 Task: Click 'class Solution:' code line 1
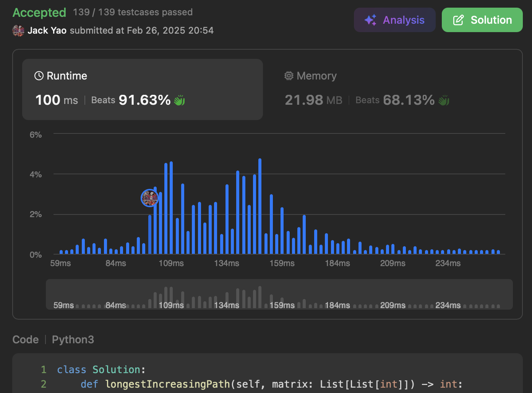point(101,370)
